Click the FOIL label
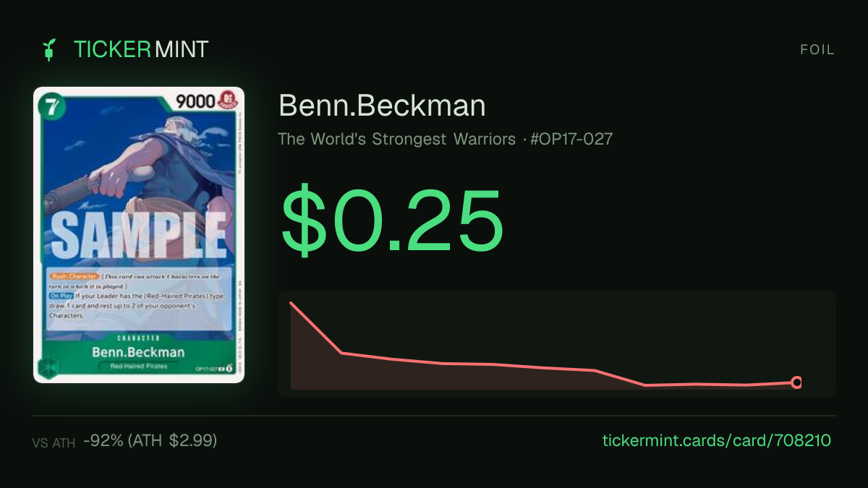The height and width of the screenshot is (488, 868). [817, 50]
